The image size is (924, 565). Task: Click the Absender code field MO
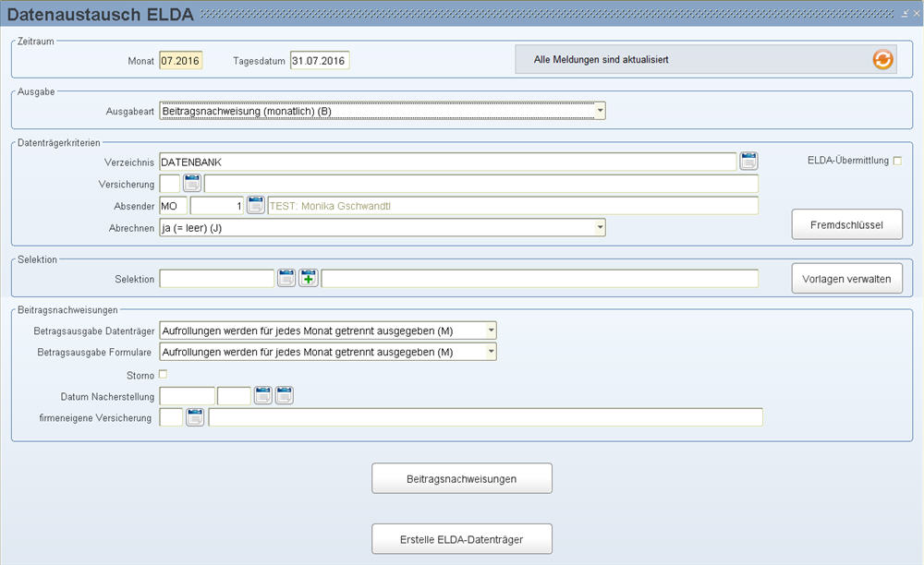174,205
